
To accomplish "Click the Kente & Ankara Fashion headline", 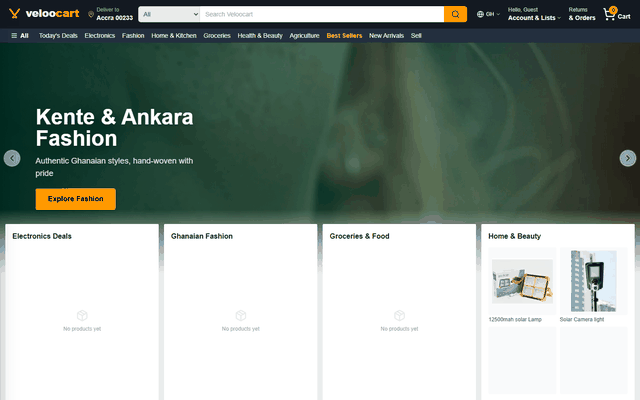I will point(114,127).
